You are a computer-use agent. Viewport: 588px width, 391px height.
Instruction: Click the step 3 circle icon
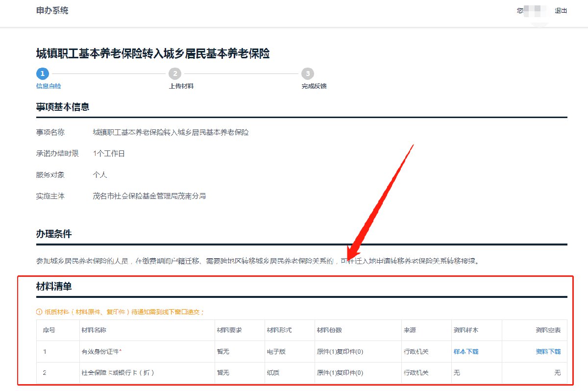tap(307, 73)
